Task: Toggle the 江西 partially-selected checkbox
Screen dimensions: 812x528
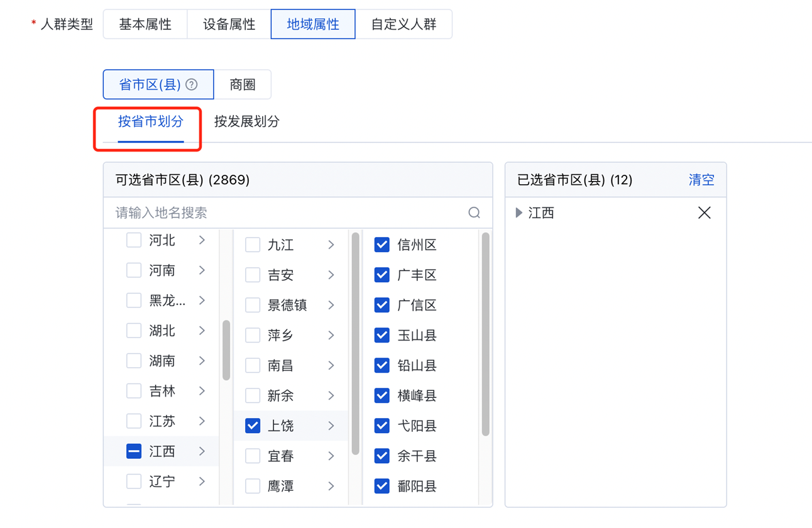Action: pyautogui.click(x=134, y=451)
